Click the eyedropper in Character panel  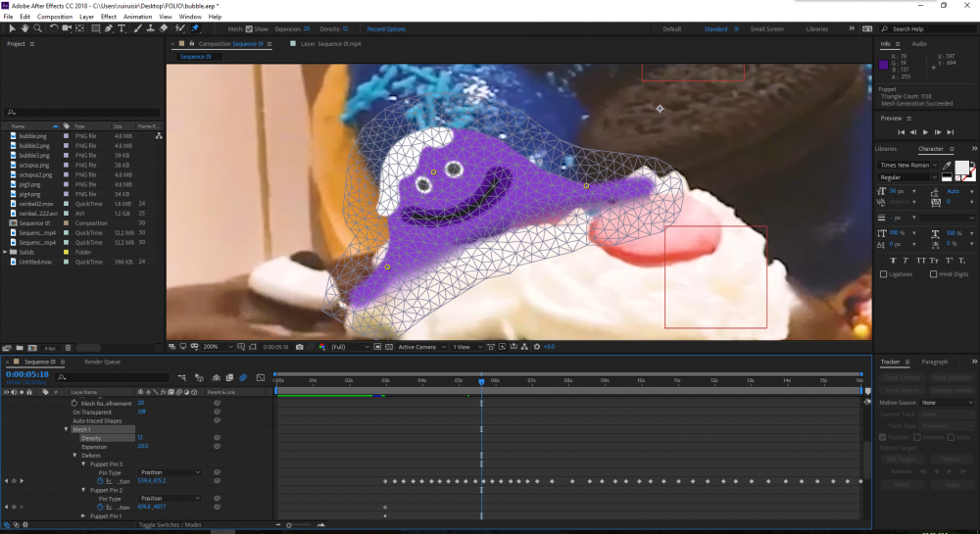click(947, 165)
